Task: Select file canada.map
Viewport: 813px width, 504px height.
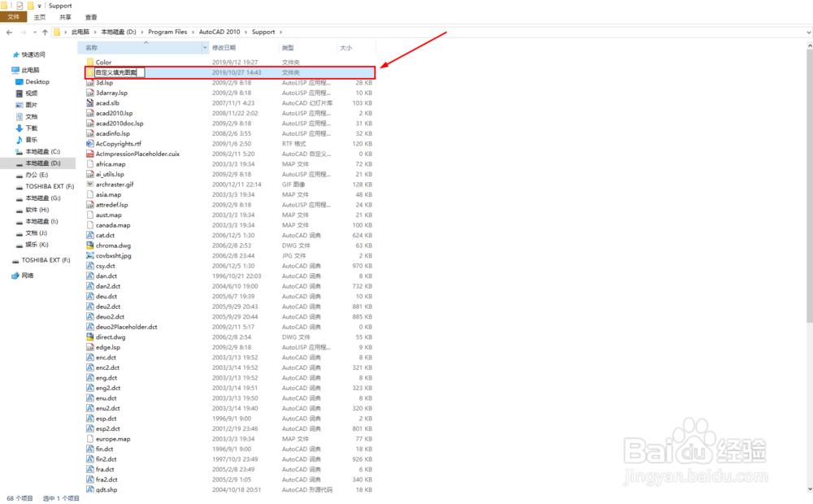Action: coord(113,225)
